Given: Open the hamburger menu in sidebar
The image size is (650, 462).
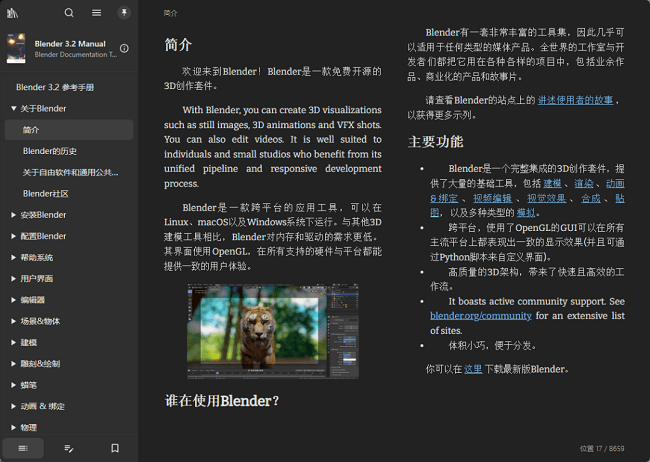Looking at the screenshot, I should 97,13.
